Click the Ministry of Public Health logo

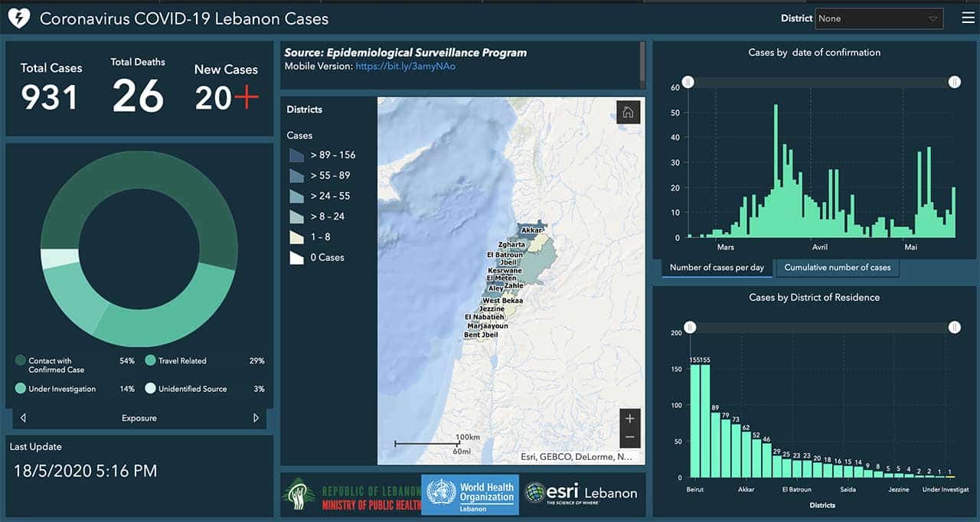pyautogui.click(x=351, y=494)
